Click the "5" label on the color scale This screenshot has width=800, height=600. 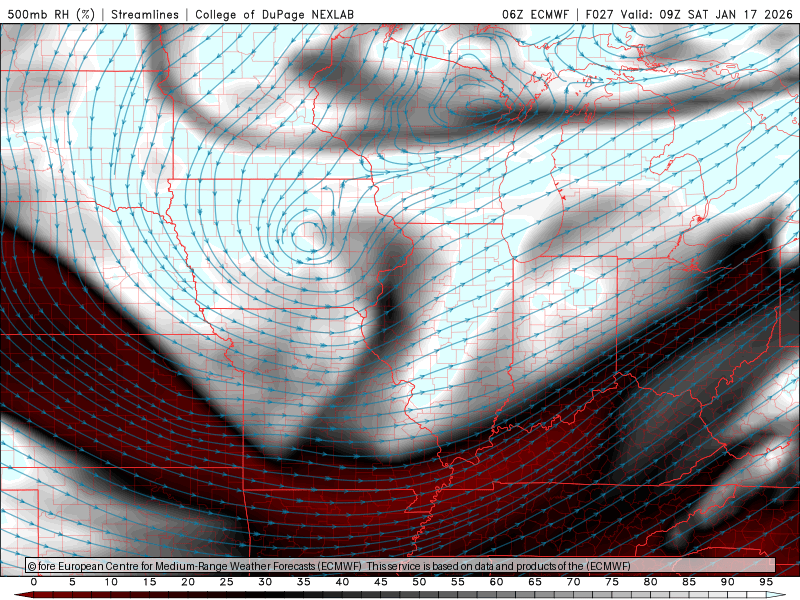coord(72,582)
